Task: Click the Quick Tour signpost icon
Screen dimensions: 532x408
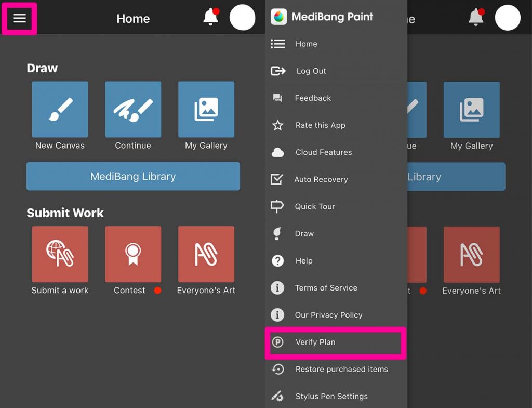Action: [x=277, y=206]
